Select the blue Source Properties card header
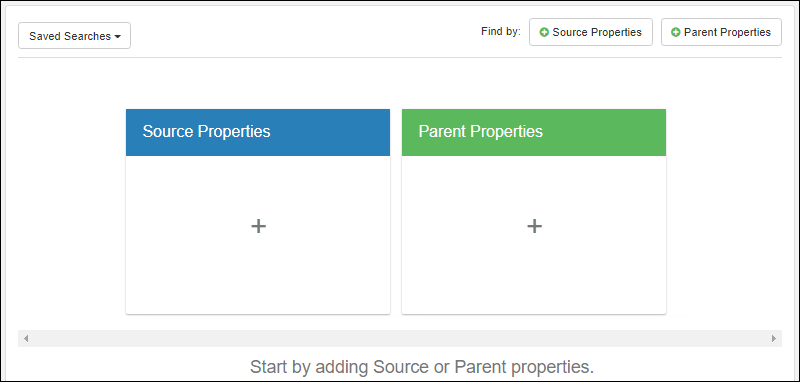The width and height of the screenshot is (800, 382). point(258,132)
